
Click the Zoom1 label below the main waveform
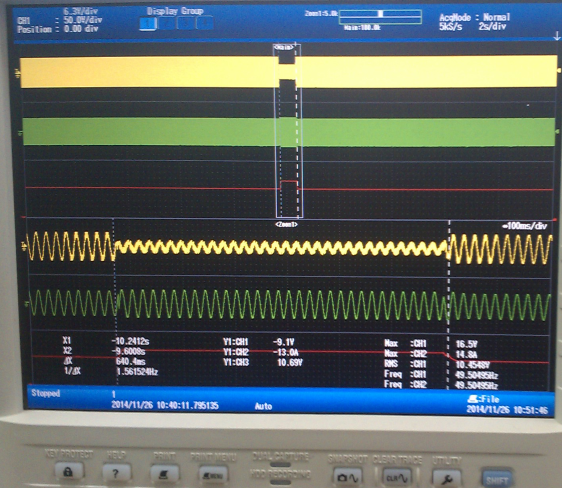(x=286, y=224)
